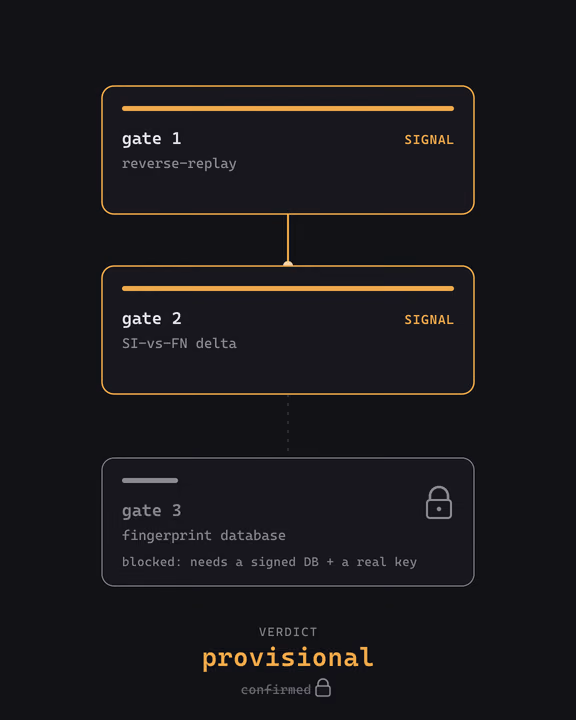Click the SIGNAL label on gate 1
The image size is (576, 720).
pos(429,140)
